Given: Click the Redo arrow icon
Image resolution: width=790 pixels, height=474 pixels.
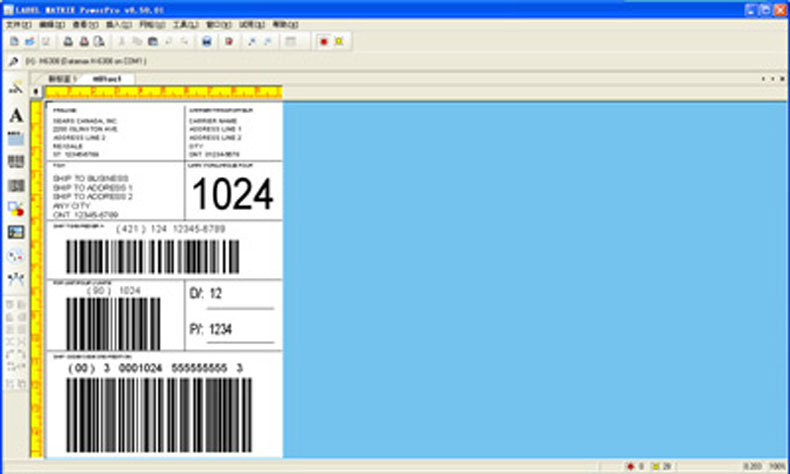Looking at the screenshot, I should (184, 41).
